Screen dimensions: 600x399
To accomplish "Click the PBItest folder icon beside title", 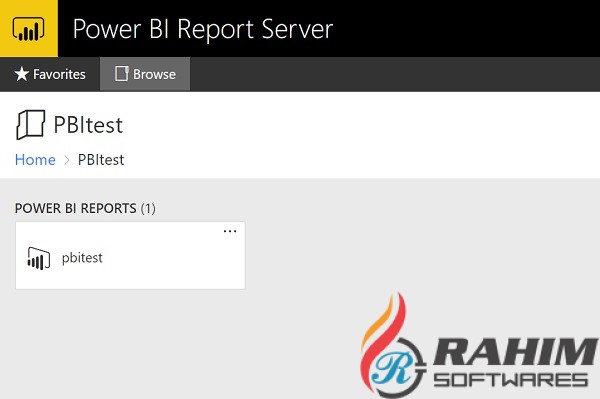I will (30, 125).
